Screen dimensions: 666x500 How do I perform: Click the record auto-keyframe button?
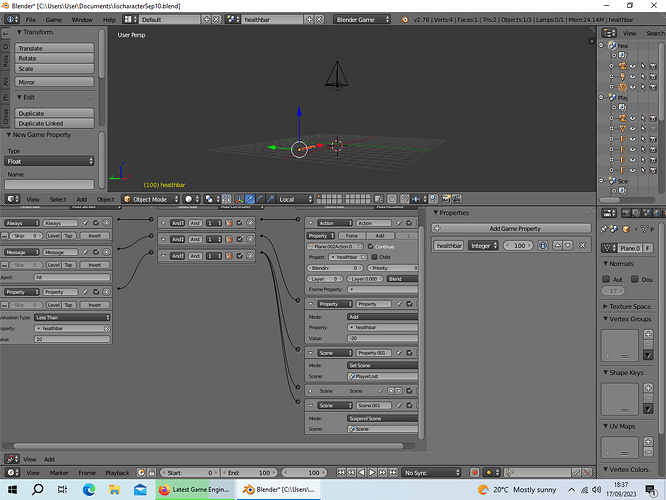click(474, 472)
